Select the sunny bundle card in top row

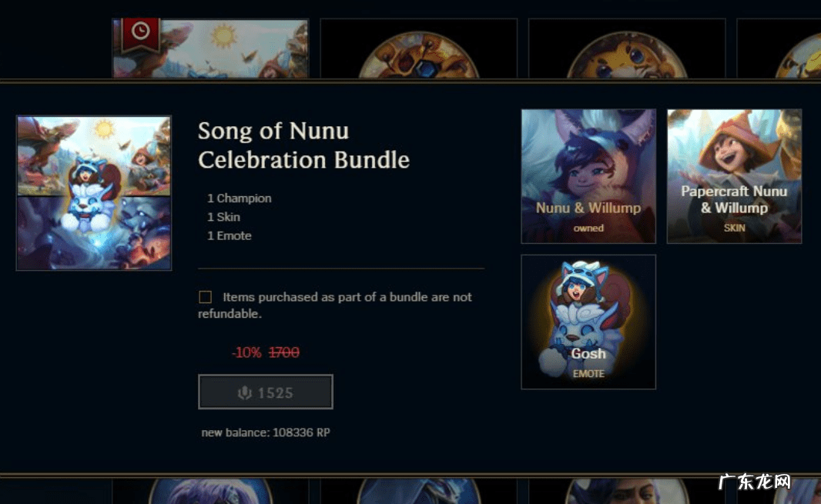coord(210,48)
